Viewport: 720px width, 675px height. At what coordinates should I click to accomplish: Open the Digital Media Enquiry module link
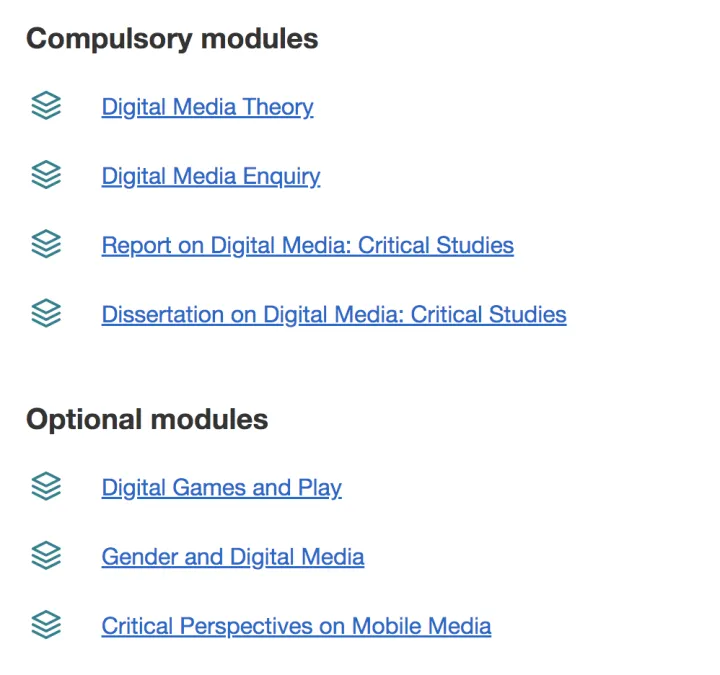211,176
